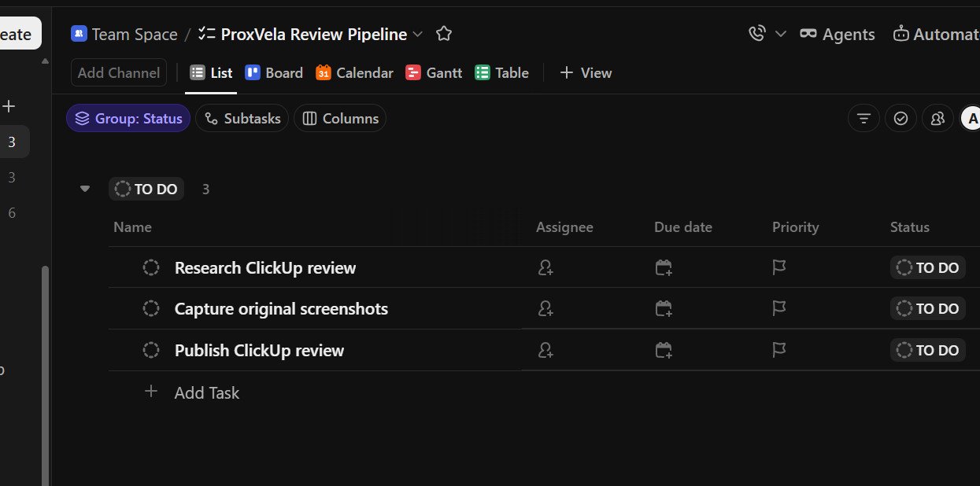Viewport: 980px width, 486px height.
Task: Open the call options dropdown arrow
Action: point(781,34)
